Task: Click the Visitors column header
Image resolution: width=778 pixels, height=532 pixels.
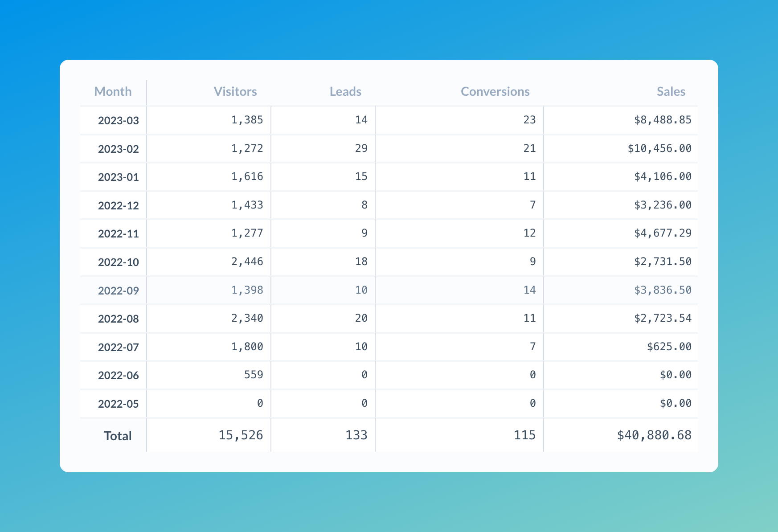Action: click(x=235, y=91)
